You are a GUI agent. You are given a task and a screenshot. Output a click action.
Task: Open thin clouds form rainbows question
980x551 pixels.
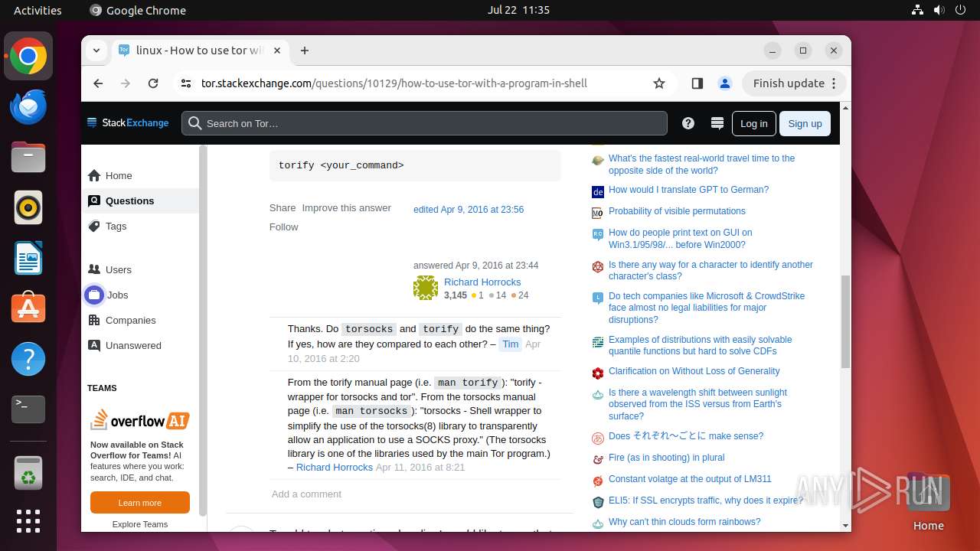click(x=684, y=522)
